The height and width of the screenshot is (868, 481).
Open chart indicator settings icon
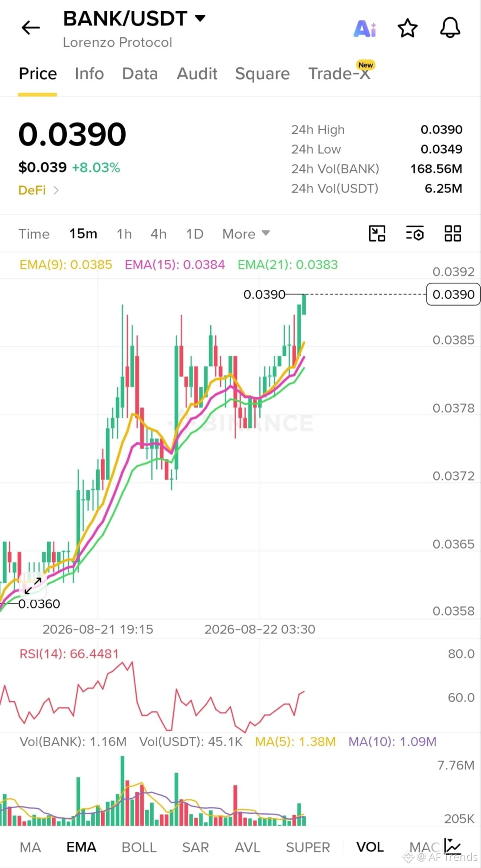pyautogui.click(x=415, y=233)
